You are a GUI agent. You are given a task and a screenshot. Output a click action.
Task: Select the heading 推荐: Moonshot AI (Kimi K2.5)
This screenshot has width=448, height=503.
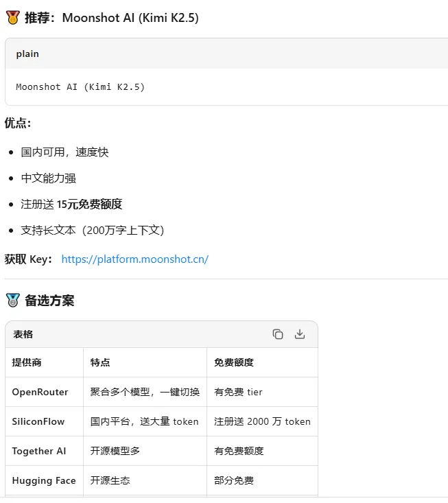112,18
